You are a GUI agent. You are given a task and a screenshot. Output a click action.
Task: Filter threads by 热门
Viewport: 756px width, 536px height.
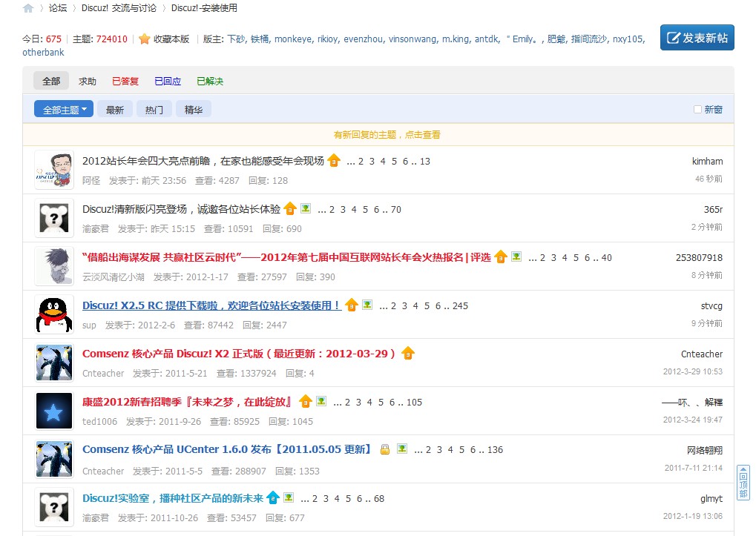click(154, 109)
